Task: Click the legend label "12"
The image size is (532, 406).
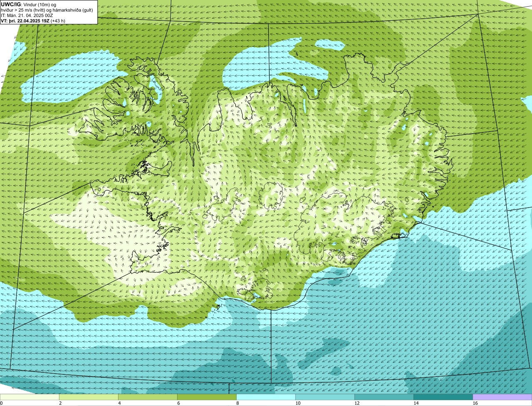Action: coord(357,403)
